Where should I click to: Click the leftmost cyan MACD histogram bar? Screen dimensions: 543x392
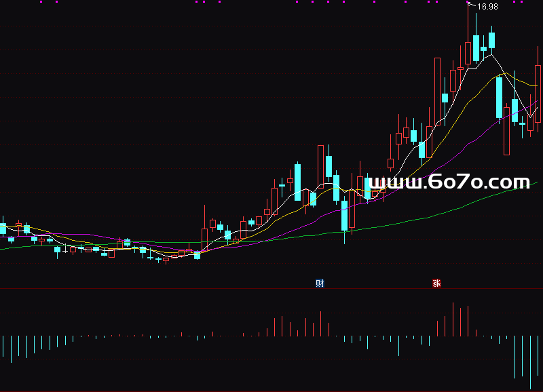coord(3,347)
